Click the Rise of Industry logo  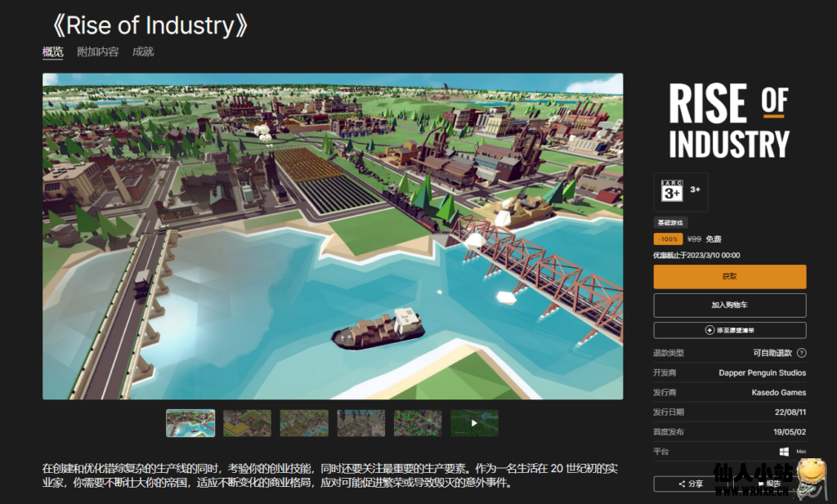[729, 120]
